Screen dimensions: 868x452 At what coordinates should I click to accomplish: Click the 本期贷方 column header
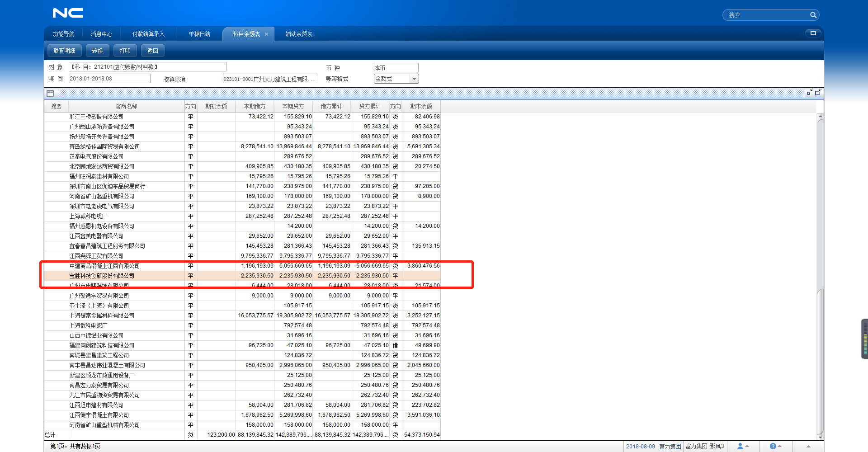(x=293, y=107)
